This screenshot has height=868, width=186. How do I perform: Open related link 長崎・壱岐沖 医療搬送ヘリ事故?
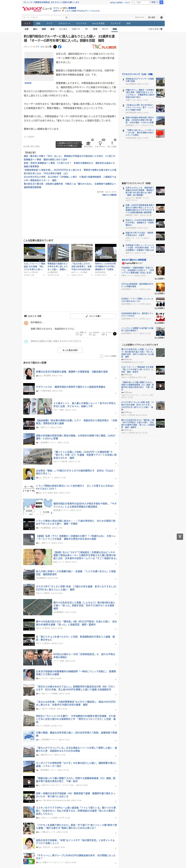[x=69, y=165]
